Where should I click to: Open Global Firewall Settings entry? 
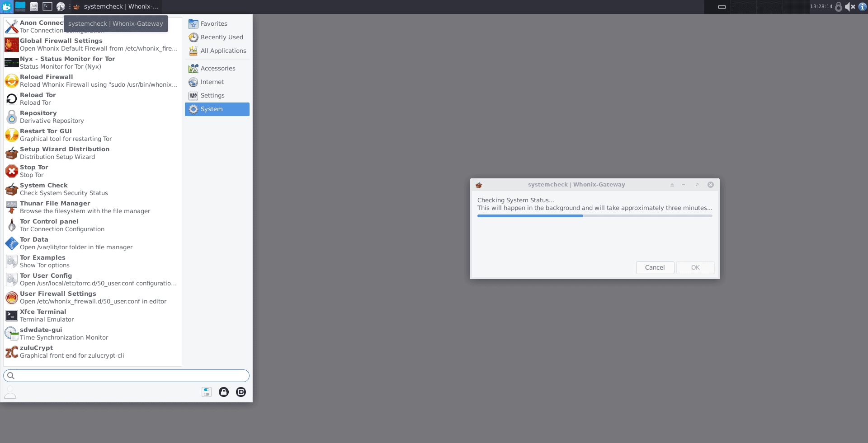pos(92,45)
